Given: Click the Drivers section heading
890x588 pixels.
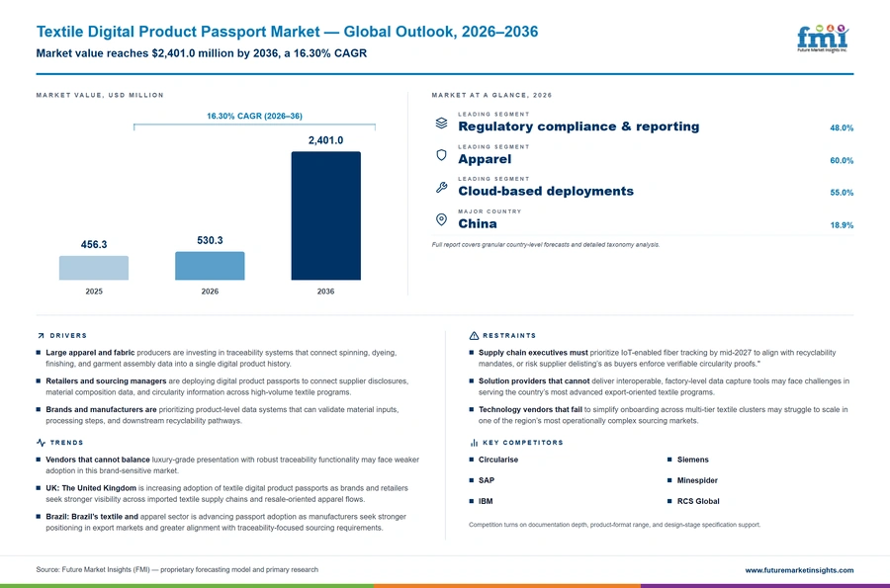Looking at the screenshot, I should [68, 336].
